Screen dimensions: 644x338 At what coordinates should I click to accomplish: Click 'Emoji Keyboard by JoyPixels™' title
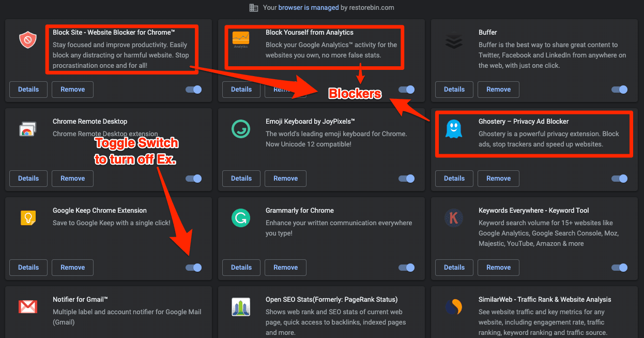coord(310,122)
